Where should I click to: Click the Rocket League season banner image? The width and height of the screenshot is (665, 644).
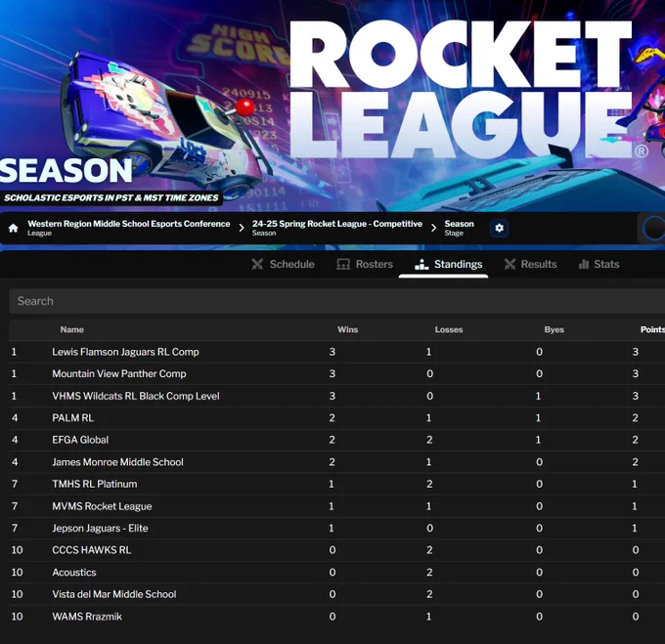pos(332,106)
